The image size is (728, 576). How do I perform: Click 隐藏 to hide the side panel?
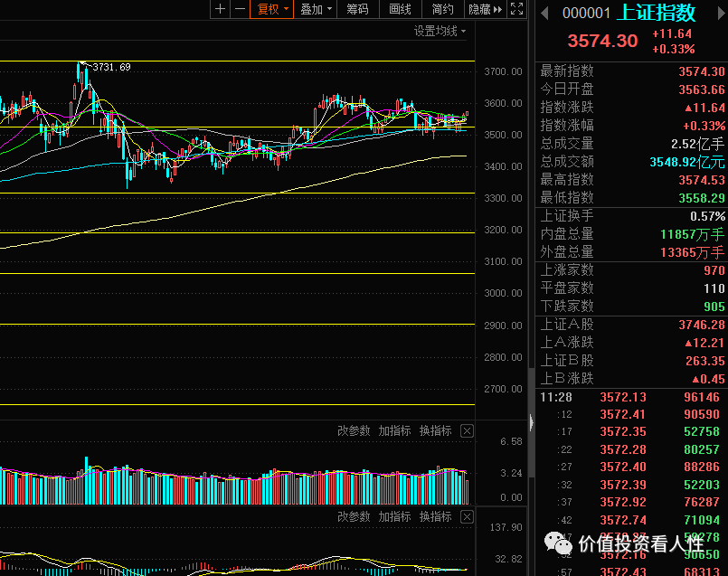[x=485, y=9]
